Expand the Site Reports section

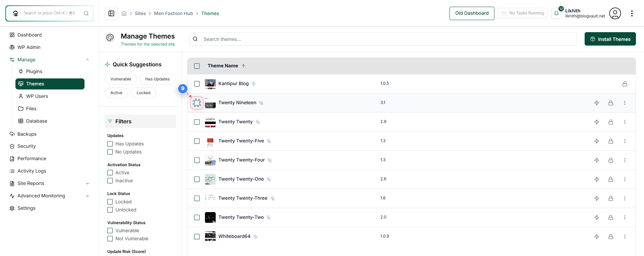(x=88, y=183)
